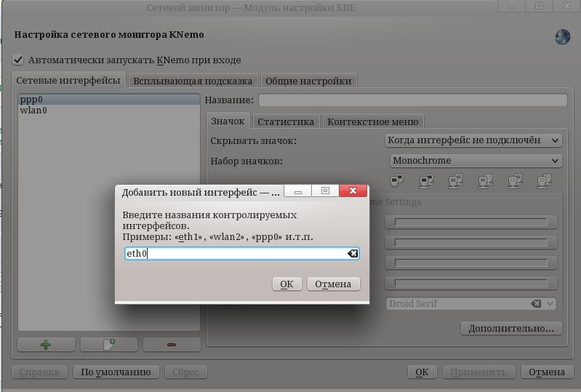581x392 pixels.
Task: Open the Всплывающая подсказка tab
Action: (x=193, y=81)
